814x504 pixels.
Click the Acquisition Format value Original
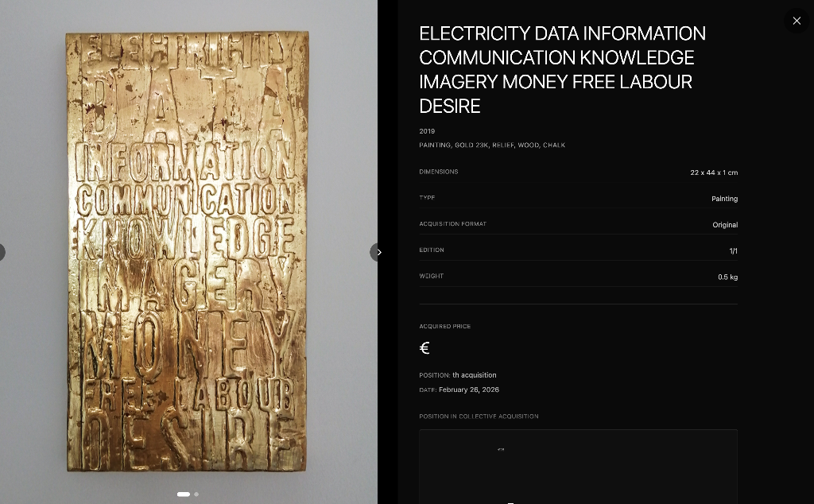click(724, 225)
